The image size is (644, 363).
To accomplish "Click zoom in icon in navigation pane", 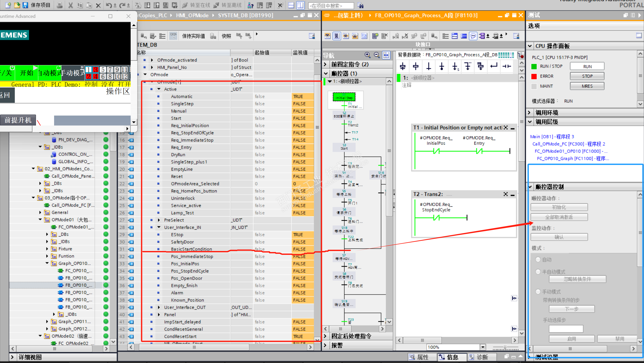I will point(367,55).
